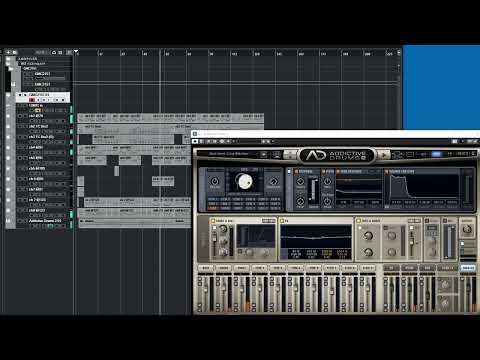Adjust the upper Pitch knob
Screen dimensions: 480x360
[300, 181]
